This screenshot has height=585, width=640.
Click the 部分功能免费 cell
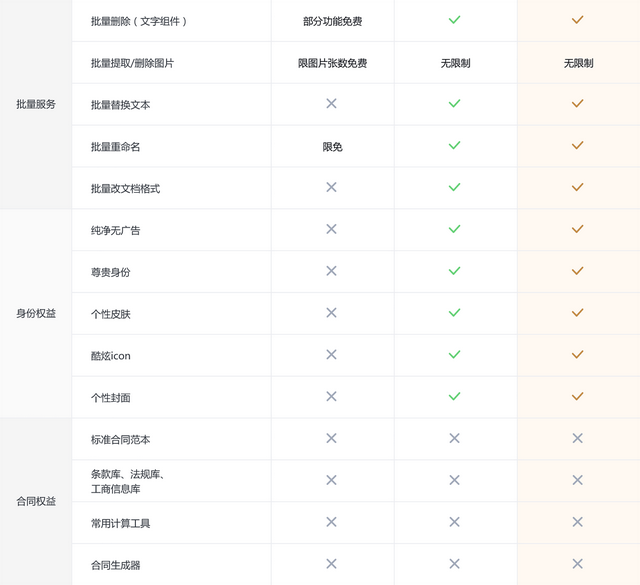333,21
